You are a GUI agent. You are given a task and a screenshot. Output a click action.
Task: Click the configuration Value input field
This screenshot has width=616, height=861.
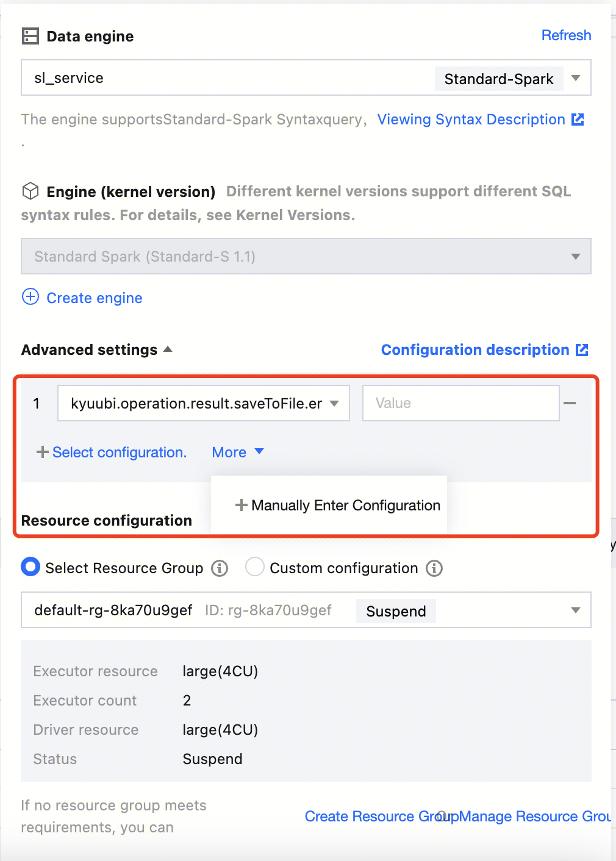pos(460,403)
